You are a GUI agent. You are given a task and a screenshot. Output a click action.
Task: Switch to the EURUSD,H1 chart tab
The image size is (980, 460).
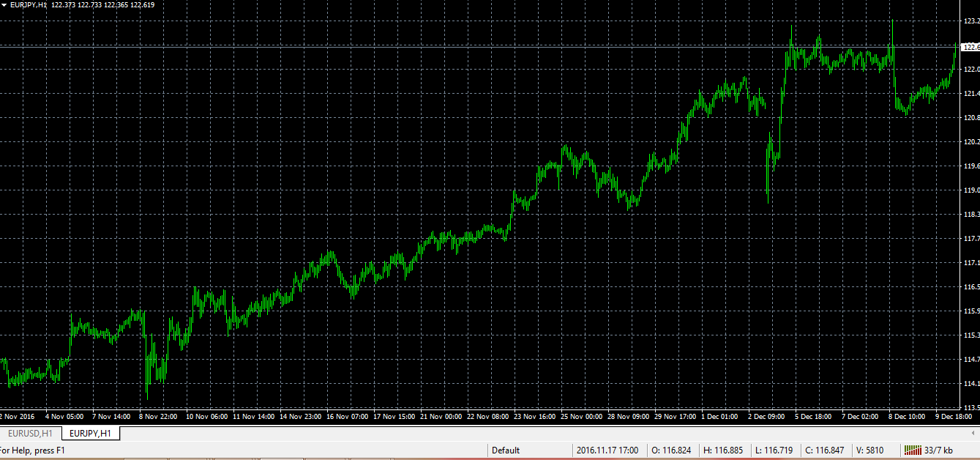[30, 434]
